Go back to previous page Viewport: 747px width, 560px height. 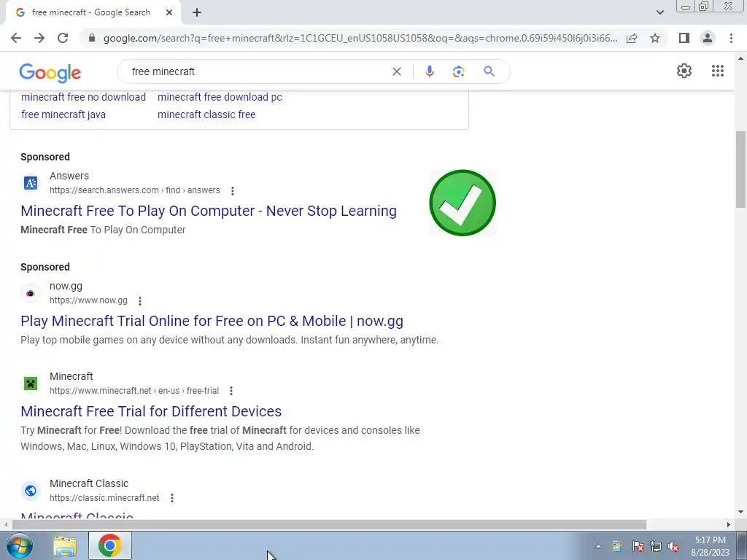click(x=16, y=38)
